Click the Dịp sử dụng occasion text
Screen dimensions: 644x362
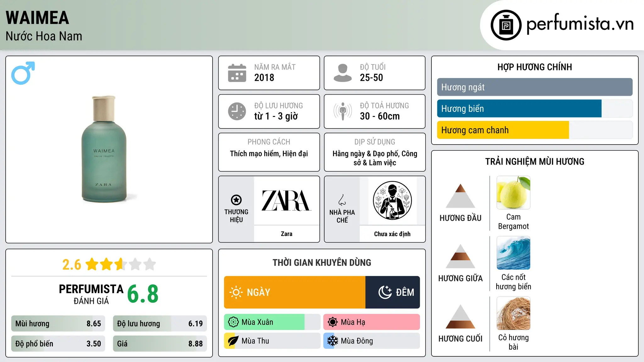coord(375,158)
